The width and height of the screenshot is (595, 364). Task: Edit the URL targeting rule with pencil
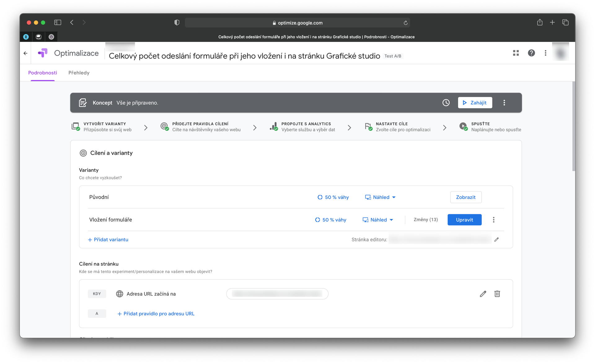(x=483, y=294)
